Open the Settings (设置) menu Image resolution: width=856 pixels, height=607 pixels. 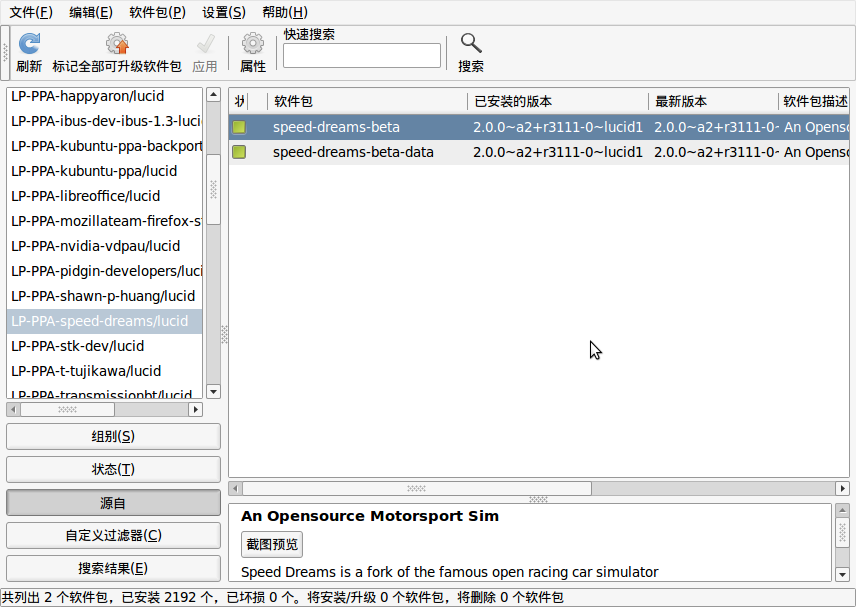point(224,12)
